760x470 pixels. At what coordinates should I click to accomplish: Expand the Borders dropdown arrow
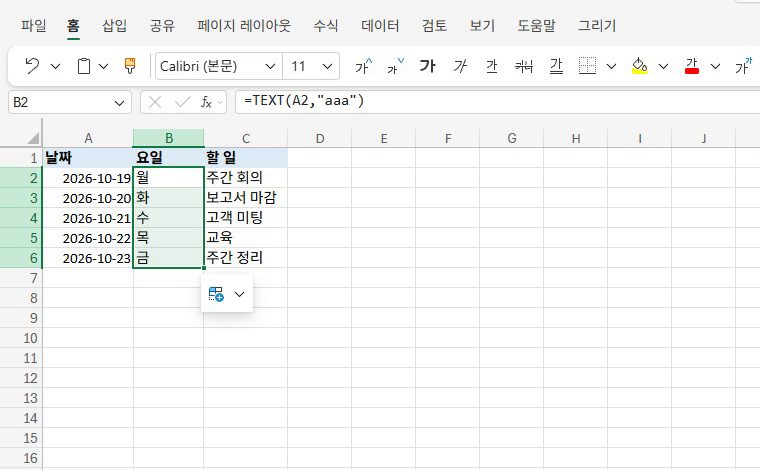click(x=611, y=66)
